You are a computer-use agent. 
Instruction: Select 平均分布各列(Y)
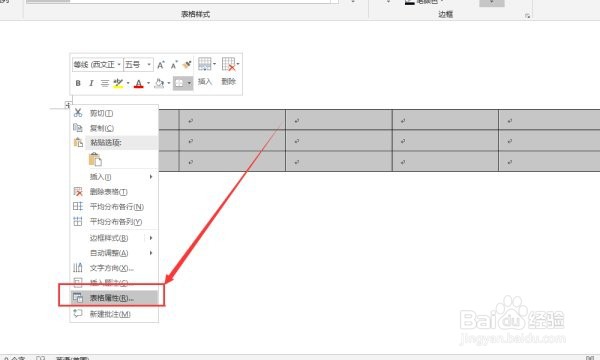[114, 222]
